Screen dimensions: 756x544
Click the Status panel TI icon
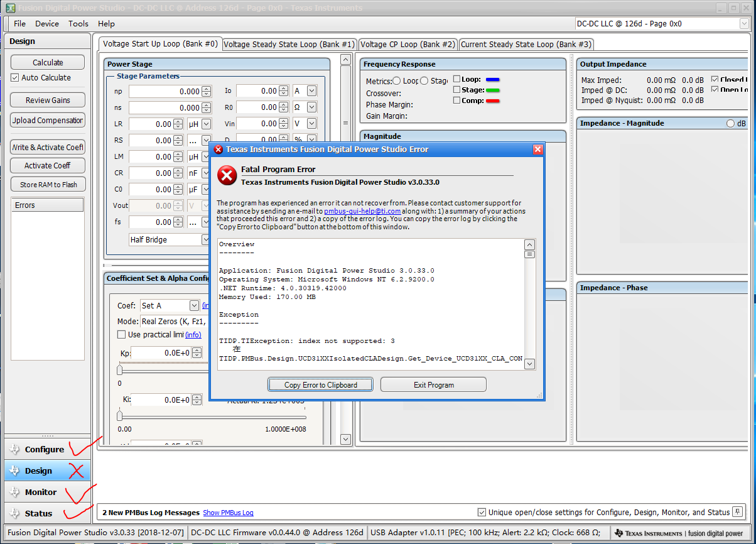[15, 514]
